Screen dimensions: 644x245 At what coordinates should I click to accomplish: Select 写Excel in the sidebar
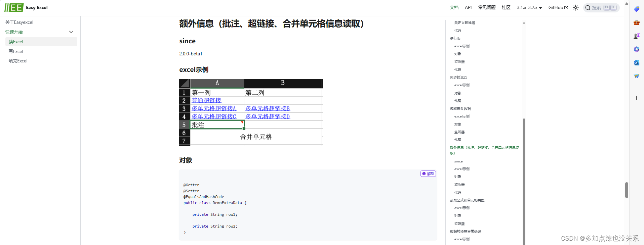(x=16, y=51)
